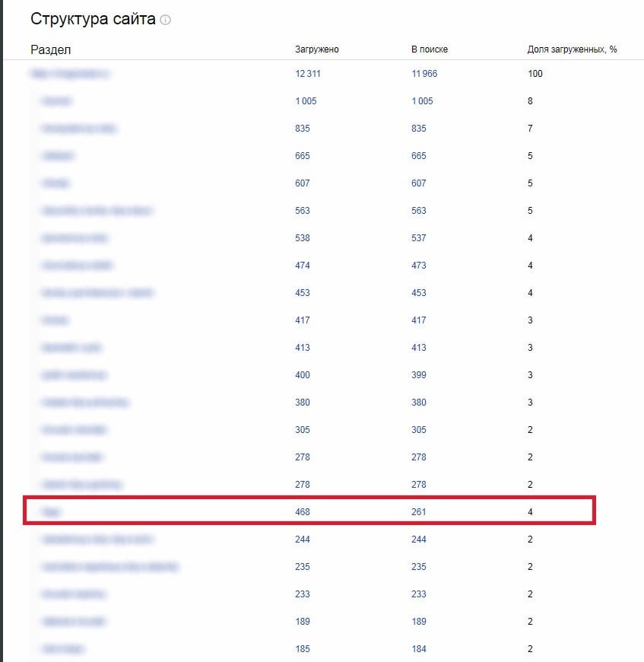The width and height of the screenshot is (644, 662).
Task: Open the 537 link under В поиске
Action: point(419,238)
